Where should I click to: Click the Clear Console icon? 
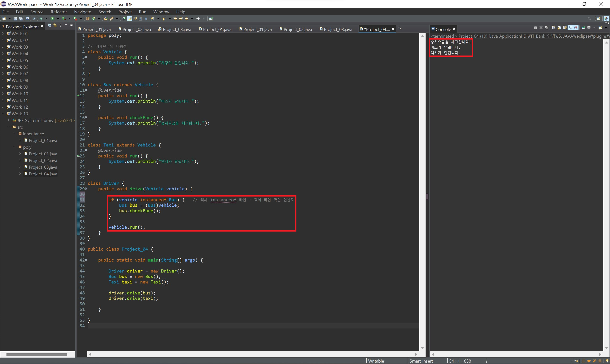553,28
